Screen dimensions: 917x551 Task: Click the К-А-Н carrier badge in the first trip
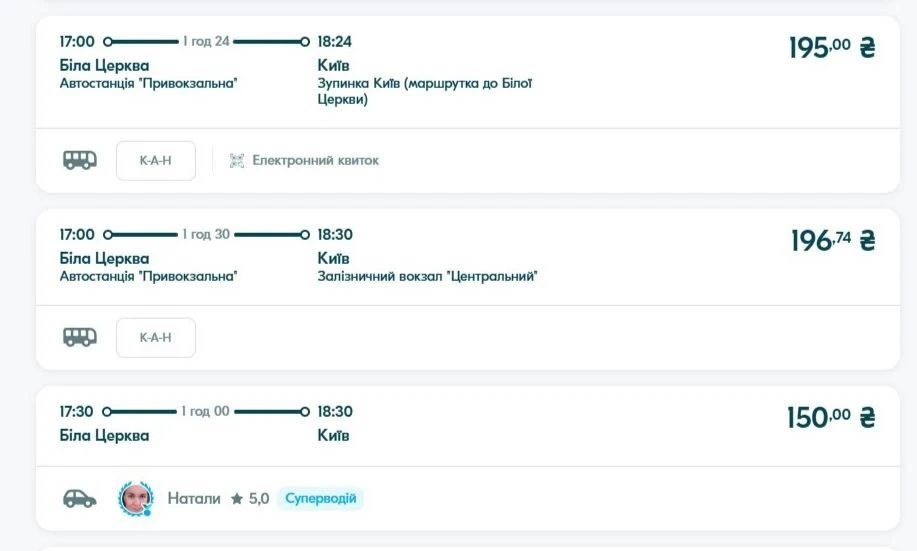tap(156, 160)
